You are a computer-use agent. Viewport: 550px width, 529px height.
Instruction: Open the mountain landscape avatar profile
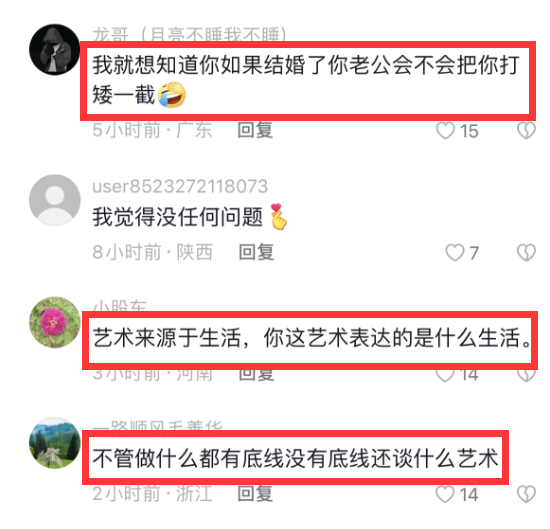click(x=54, y=443)
